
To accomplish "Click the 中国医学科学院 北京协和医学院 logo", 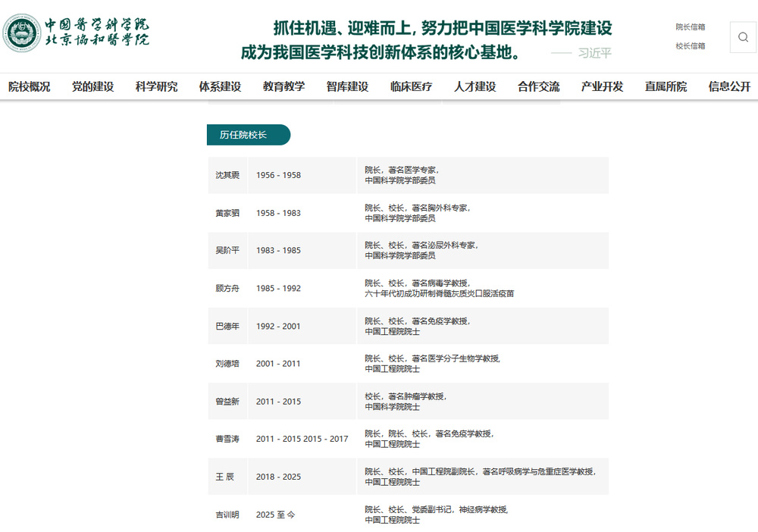I will point(77,33).
